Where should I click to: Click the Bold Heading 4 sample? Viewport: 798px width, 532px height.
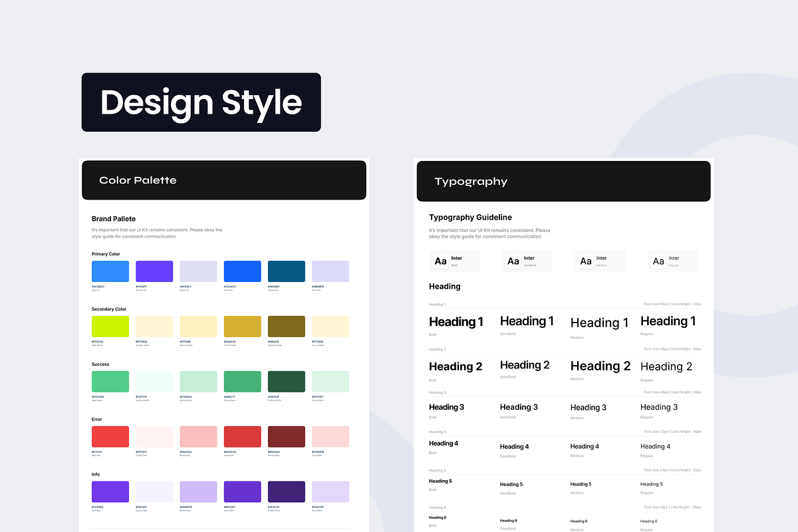(444, 444)
